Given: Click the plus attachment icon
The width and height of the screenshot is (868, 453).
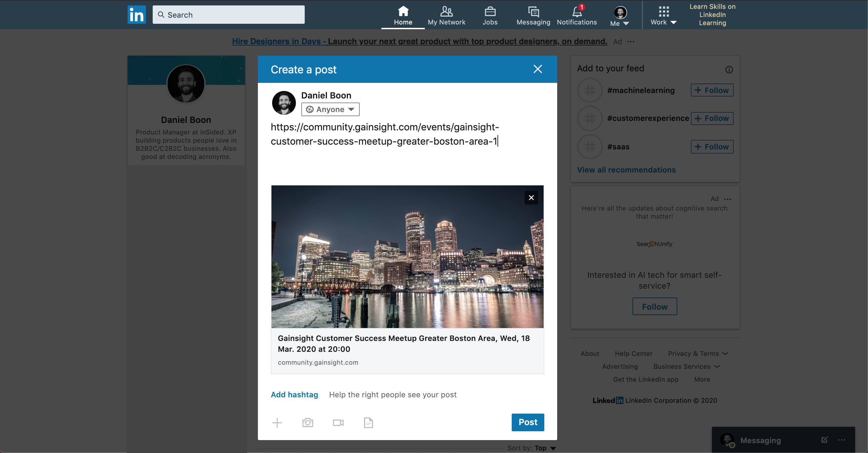Looking at the screenshot, I should pos(277,422).
